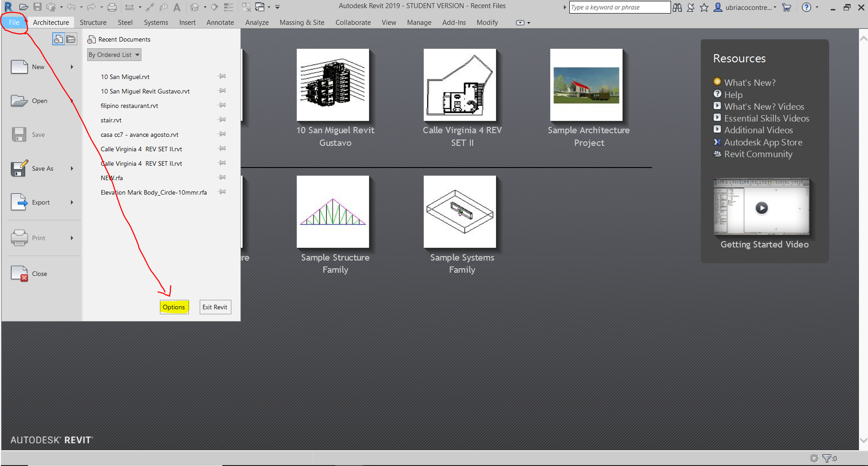
Task: Open the Sample Architecture Project thumbnail
Action: click(x=586, y=85)
